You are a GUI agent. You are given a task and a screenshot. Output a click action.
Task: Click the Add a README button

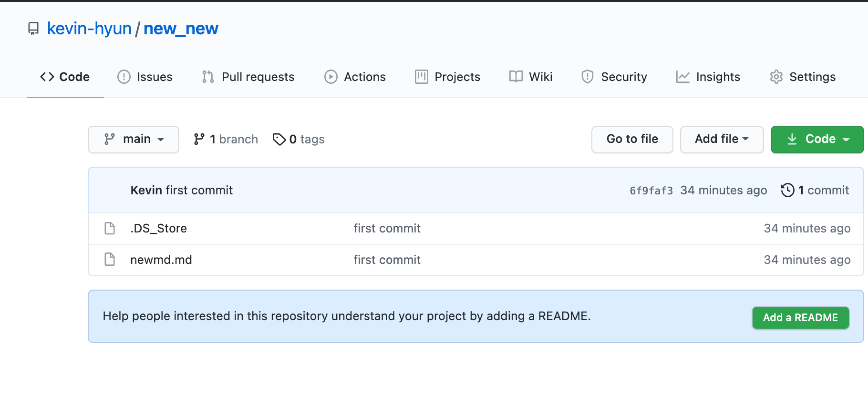pyautogui.click(x=801, y=318)
